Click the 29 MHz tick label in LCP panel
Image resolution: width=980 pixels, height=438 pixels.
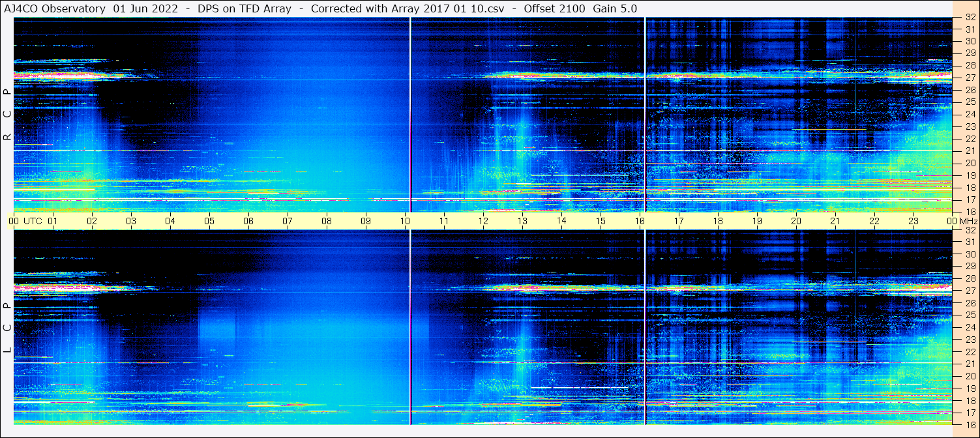(x=970, y=267)
